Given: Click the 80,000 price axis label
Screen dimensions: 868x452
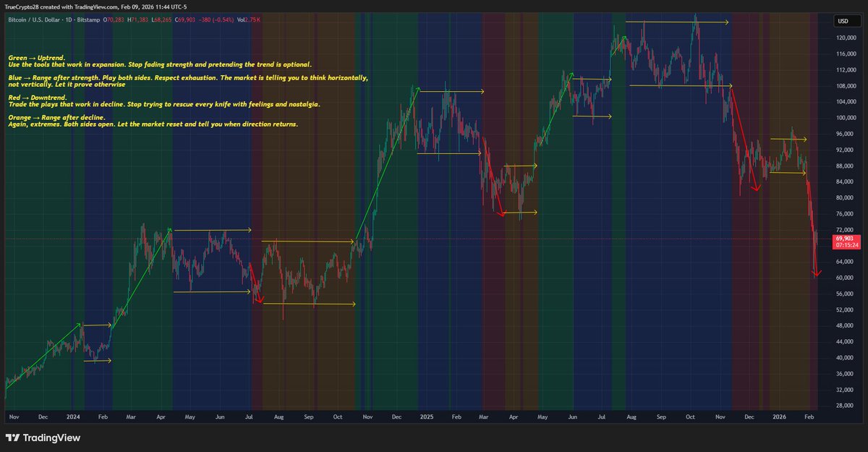Looking at the screenshot, I should pos(843,198).
